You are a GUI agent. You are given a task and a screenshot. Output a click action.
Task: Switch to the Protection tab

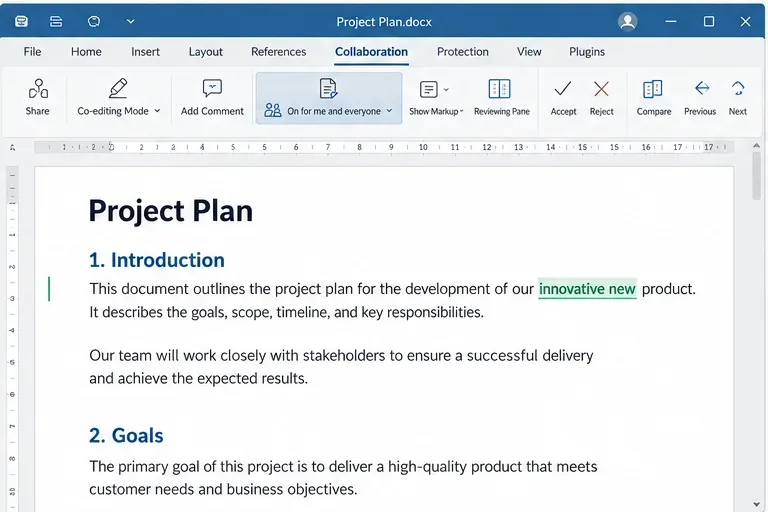pyautogui.click(x=463, y=51)
